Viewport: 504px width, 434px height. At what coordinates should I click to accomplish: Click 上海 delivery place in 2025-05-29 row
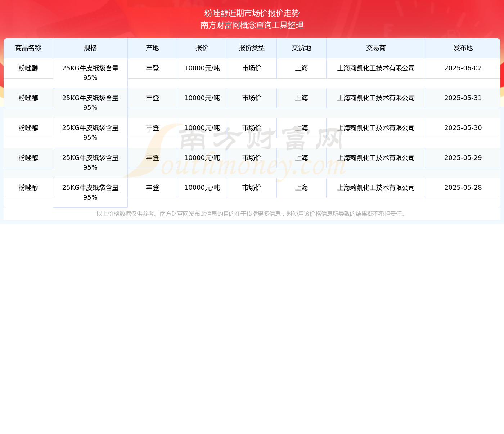[302, 158]
